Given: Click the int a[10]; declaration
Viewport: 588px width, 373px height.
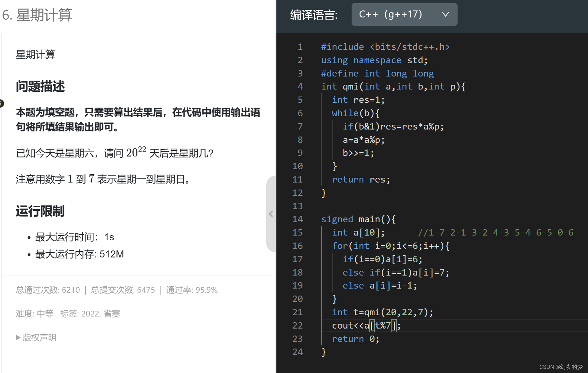Looking at the screenshot, I should click(x=358, y=233).
